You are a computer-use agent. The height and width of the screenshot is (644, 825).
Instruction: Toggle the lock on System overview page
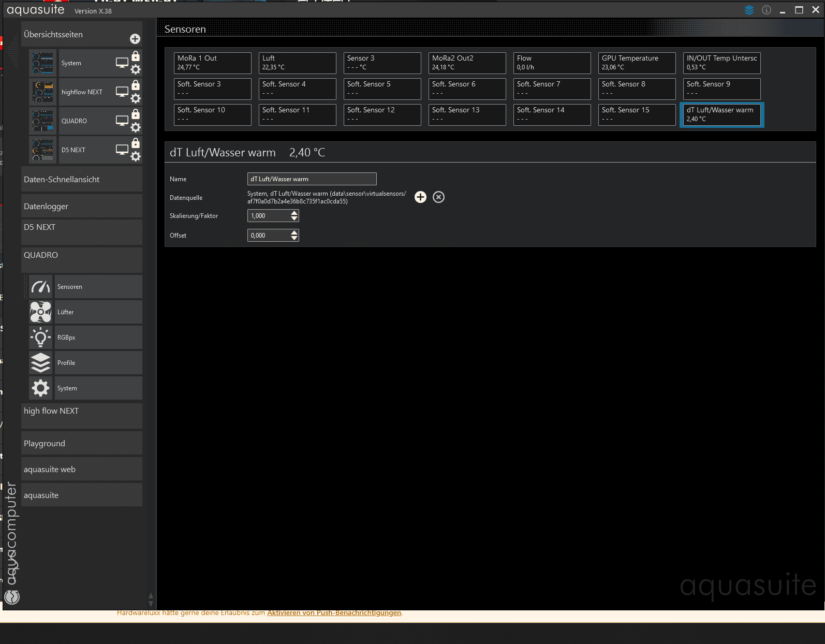point(136,56)
